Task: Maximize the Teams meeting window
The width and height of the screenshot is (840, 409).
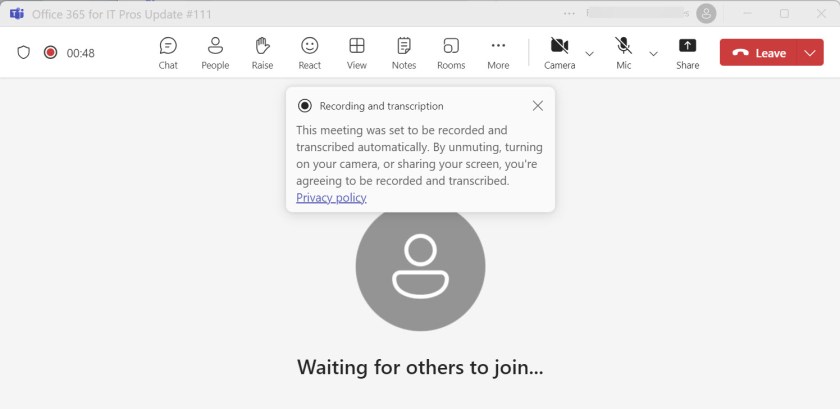Action: click(x=784, y=13)
